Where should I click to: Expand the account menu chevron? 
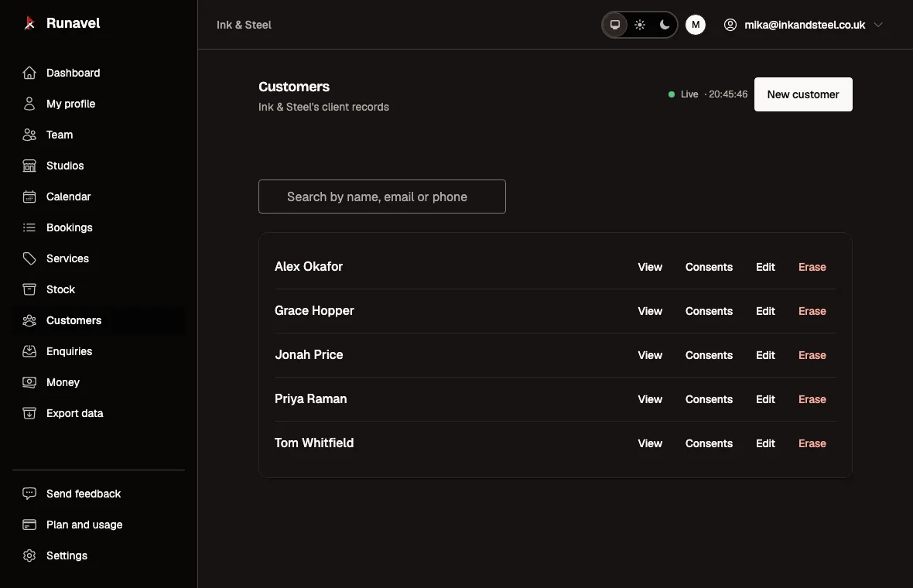tap(879, 25)
